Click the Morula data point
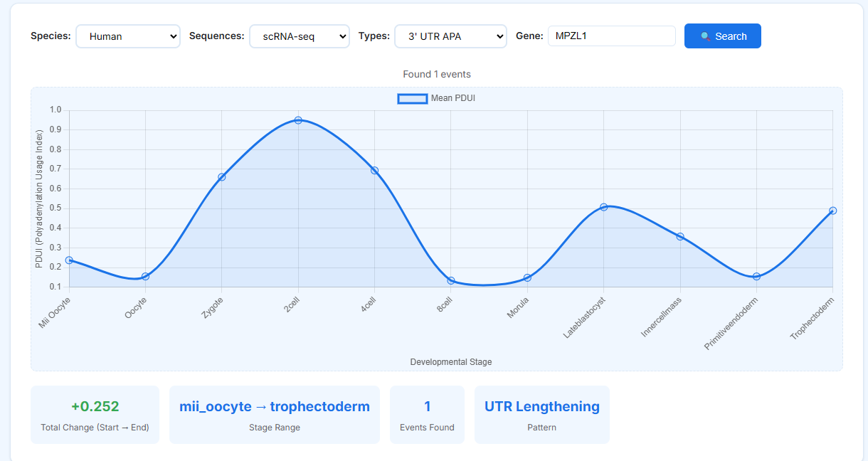868x461 pixels. (x=527, y=277)
